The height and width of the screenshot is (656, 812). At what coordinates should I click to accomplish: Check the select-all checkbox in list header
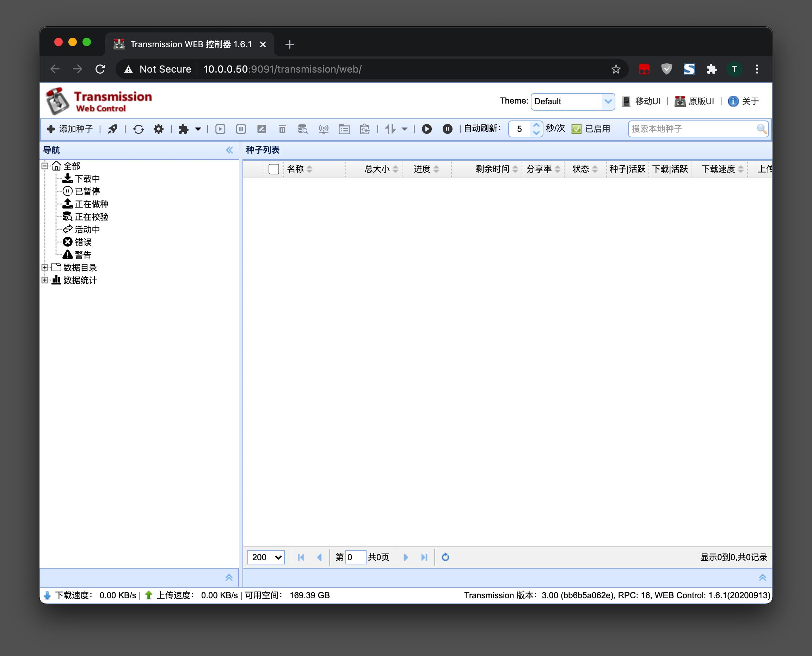(x=274, y=169)
